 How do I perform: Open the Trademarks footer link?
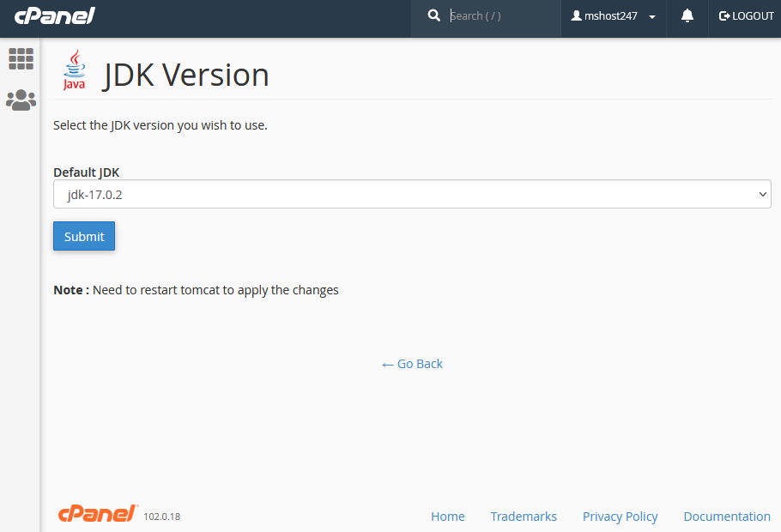524,517
